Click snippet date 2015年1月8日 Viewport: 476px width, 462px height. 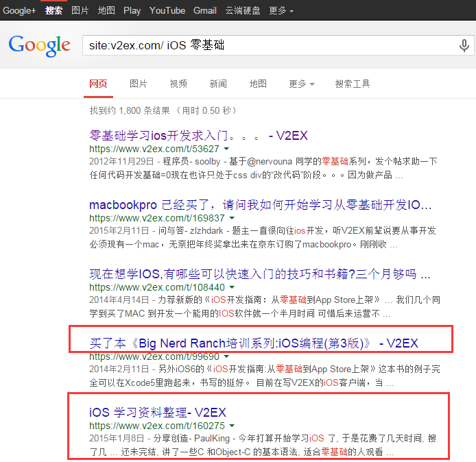(x=117, y=438)
